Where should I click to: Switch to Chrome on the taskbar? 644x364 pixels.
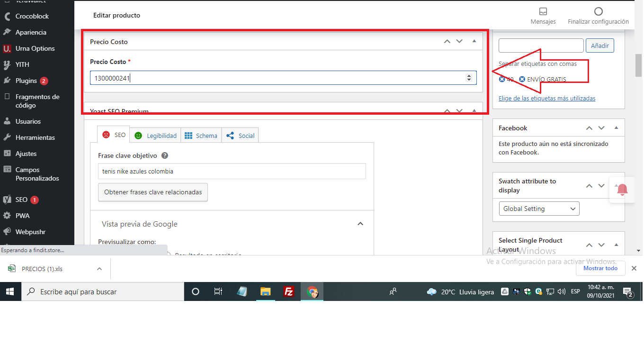(x=312, y=291)
